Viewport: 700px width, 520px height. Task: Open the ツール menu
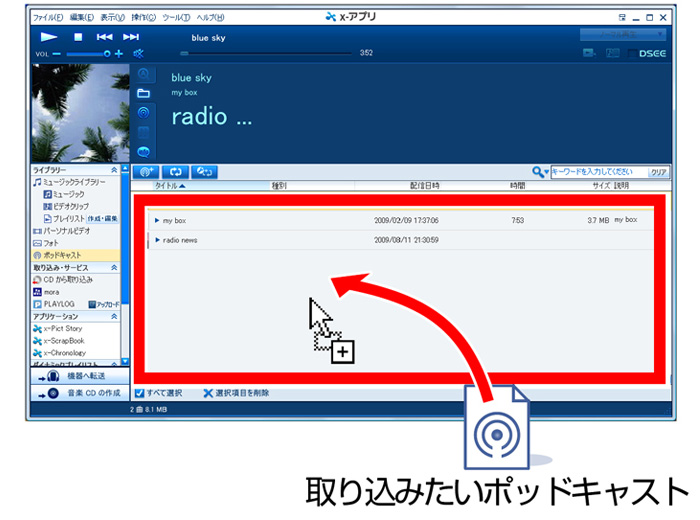(176, 17)
